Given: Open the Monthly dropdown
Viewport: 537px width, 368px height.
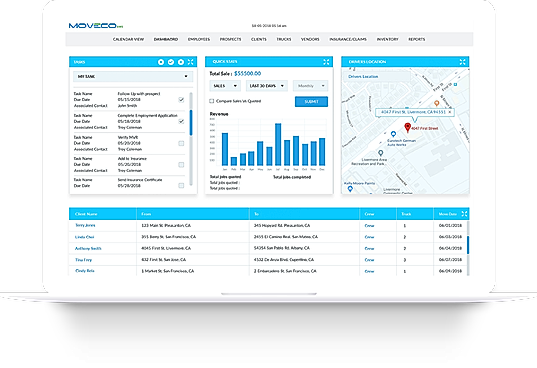Looking at the screenshot, I should tap(311, 86).
